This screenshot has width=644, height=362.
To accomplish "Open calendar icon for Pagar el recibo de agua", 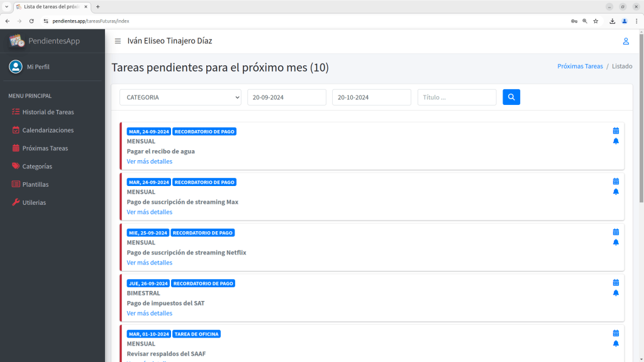I will point(616,131).
